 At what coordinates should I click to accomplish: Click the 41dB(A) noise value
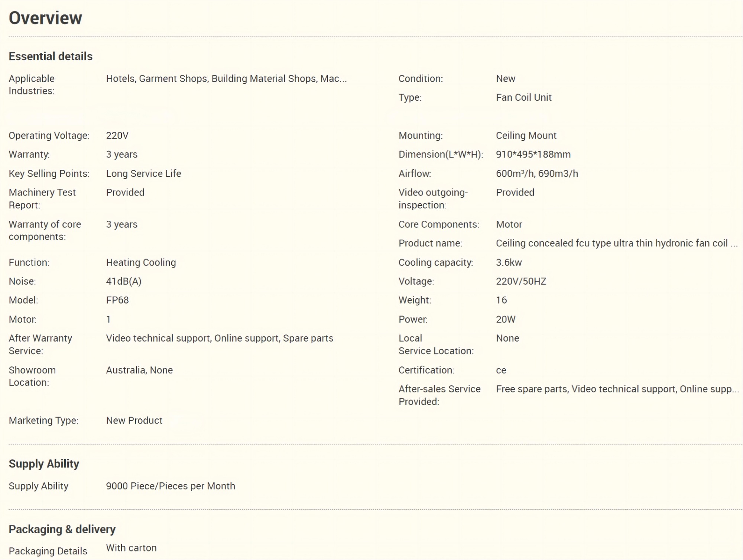pos(124,281)
